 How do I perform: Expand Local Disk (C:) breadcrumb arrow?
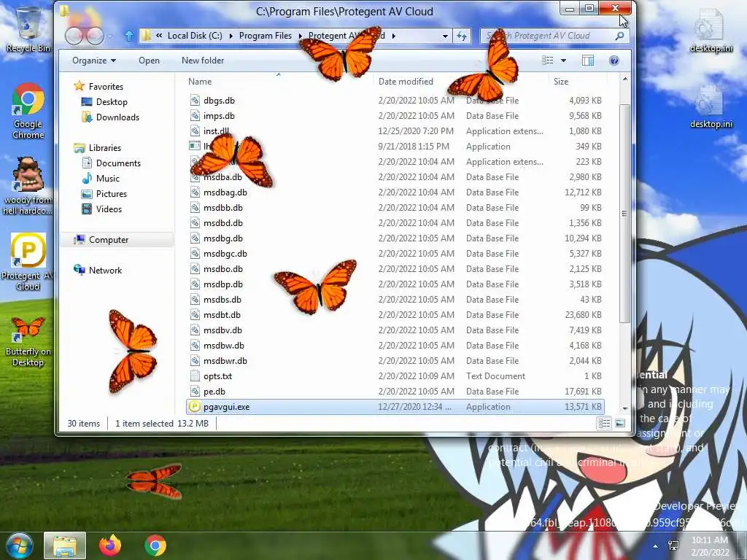click(231, 36)
